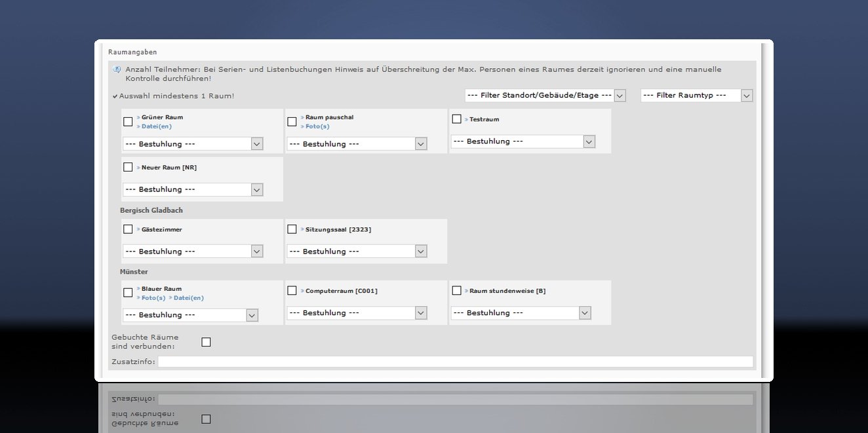868x433 pixels.
Task: Open Datei(en) link under Blauer Raum
Action: [x=189, y=298]
